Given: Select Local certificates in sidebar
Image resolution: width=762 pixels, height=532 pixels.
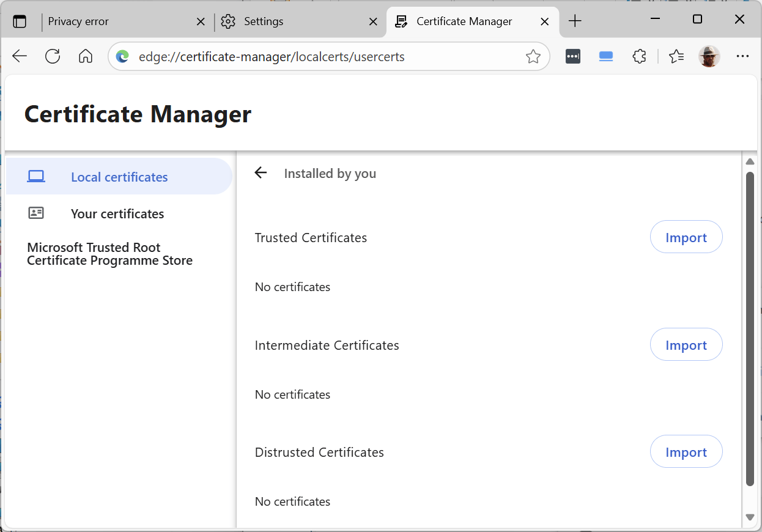Looking at the screenshot, I should click(119, 177).
